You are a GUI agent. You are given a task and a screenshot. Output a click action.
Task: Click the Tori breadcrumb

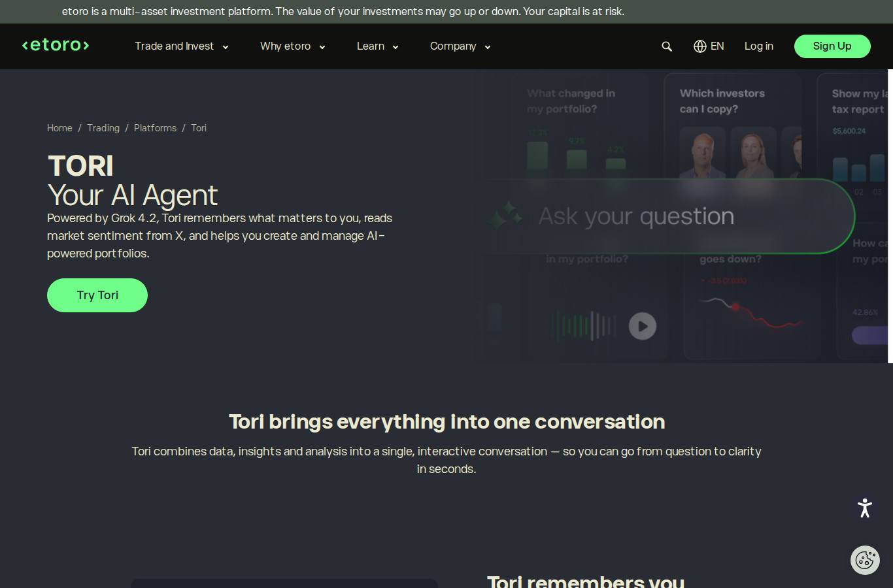pyautogui.click(x=199, y=128)
